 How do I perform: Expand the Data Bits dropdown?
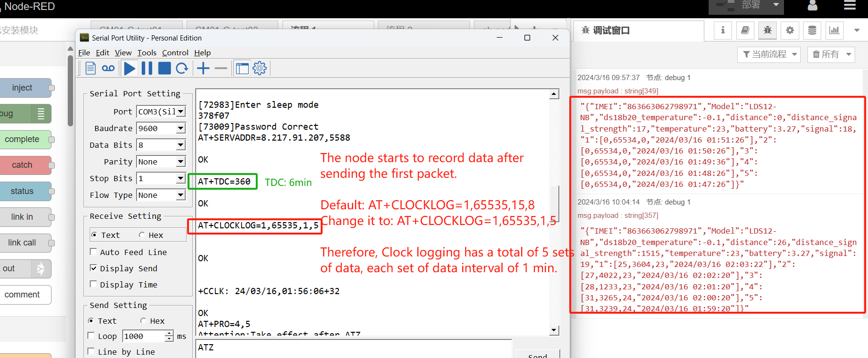[181, 145]
